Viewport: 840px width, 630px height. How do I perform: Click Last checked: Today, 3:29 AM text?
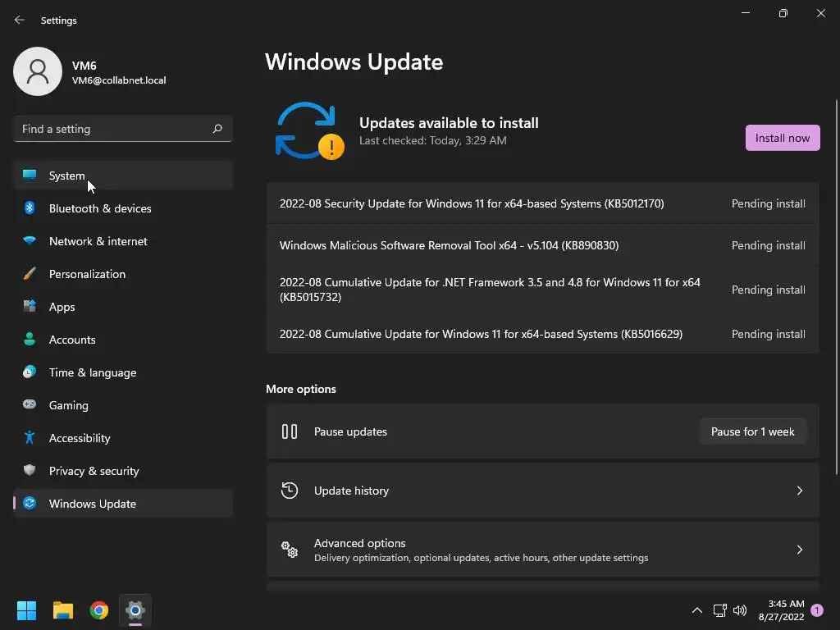click(x=433, y=140)
